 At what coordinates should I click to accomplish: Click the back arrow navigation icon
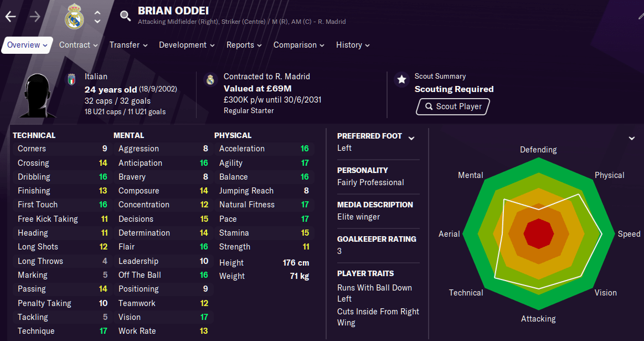click(11, 17)
